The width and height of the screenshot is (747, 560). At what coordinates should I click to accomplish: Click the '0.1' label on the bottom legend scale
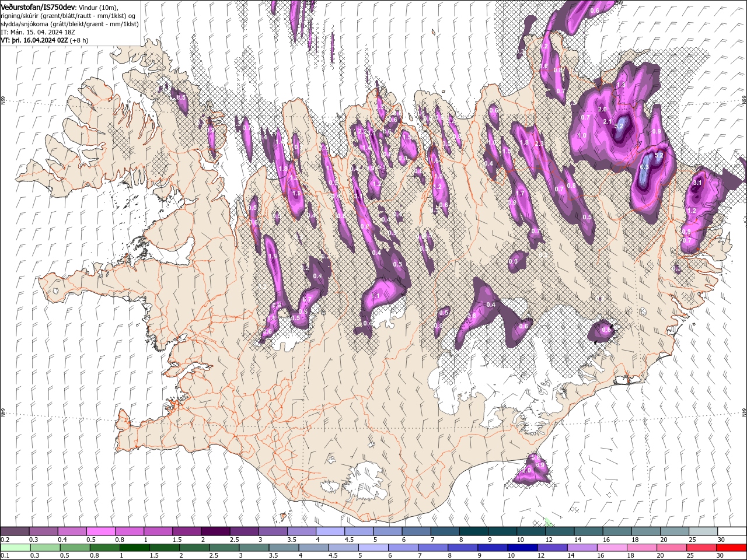5,556
